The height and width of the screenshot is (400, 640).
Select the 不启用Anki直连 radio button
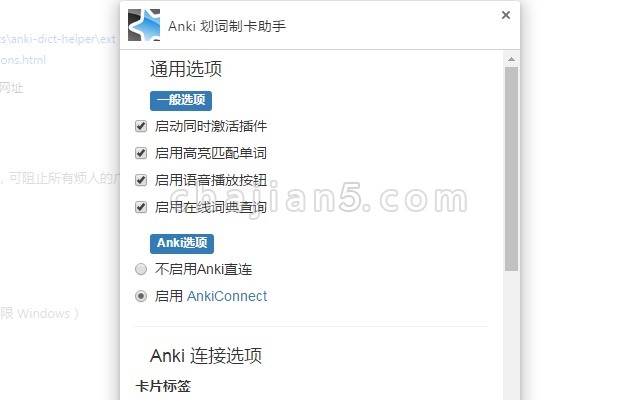coord(141,269)
